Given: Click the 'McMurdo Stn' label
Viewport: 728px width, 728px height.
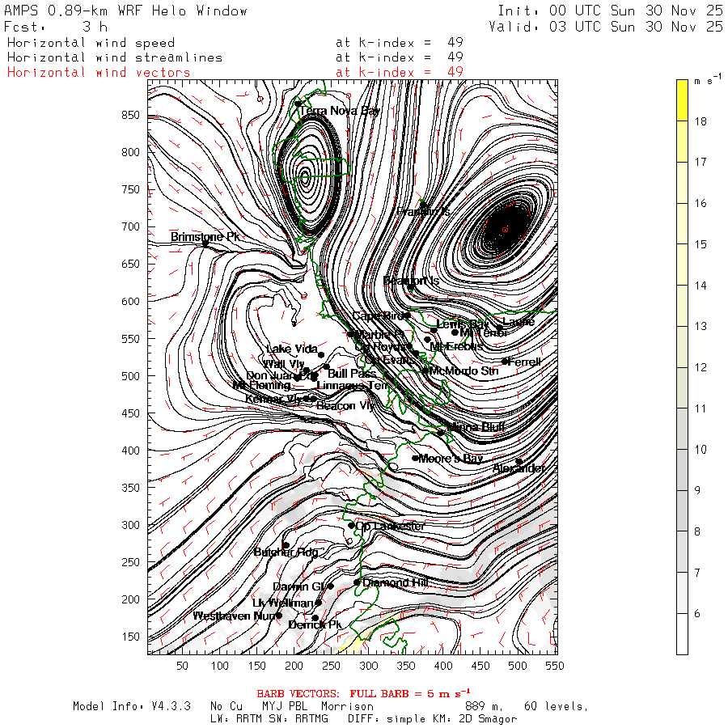Looking at the screenshot, I should pos(463,370).
